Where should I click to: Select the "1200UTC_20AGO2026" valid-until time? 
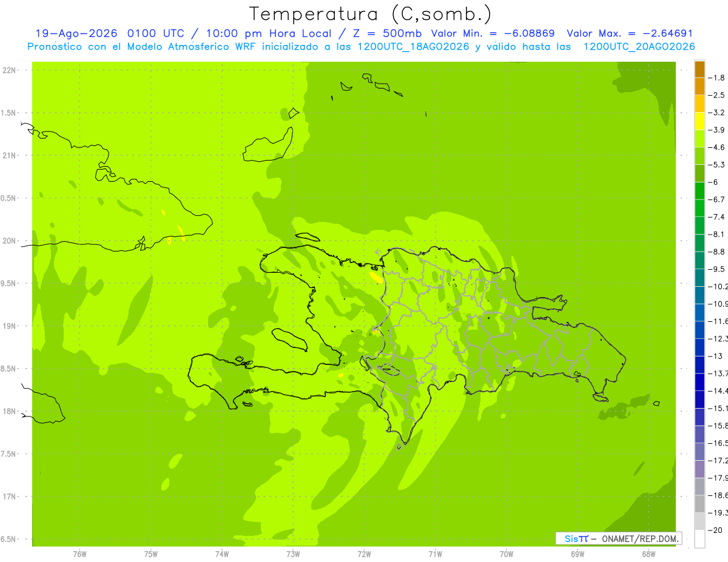pyautogui.click(x=639, y=47)
